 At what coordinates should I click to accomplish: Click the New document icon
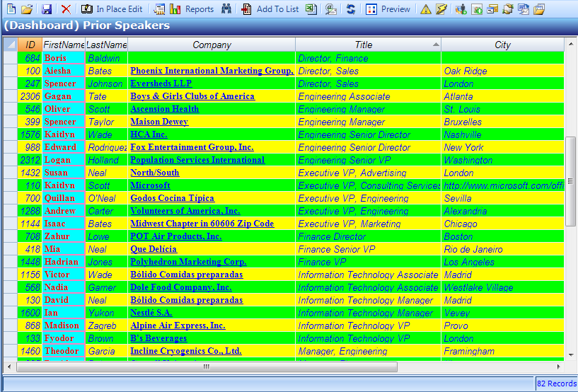click(11, 9)
